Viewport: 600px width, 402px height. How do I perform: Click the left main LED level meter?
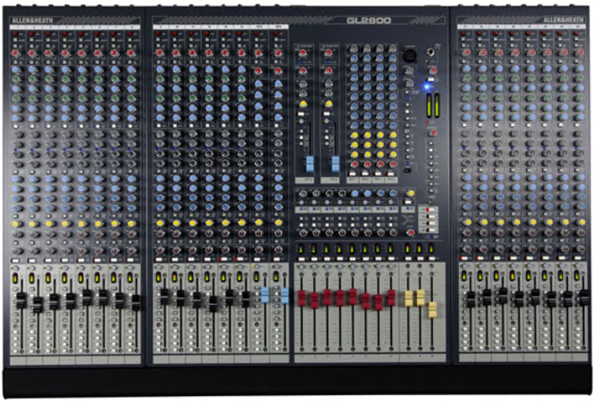click(429, 104)
